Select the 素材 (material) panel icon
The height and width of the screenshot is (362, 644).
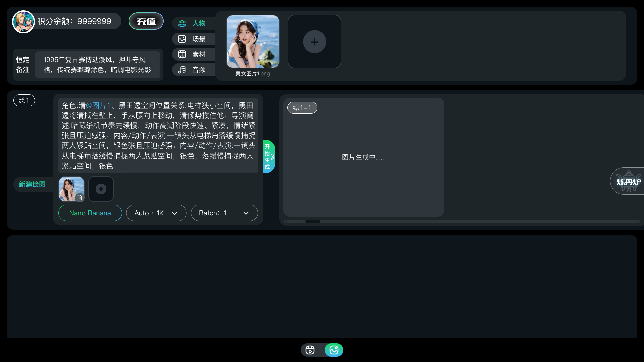pyautogui.click(x=182, y=54)
